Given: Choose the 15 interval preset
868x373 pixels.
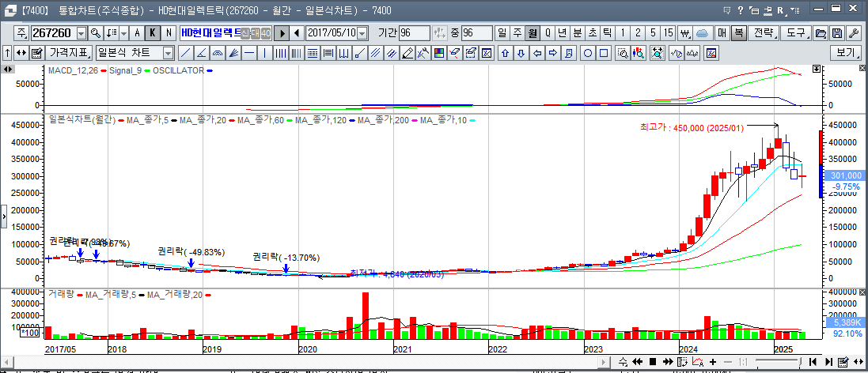Looking at the screenshot, I should coord(669,33).
